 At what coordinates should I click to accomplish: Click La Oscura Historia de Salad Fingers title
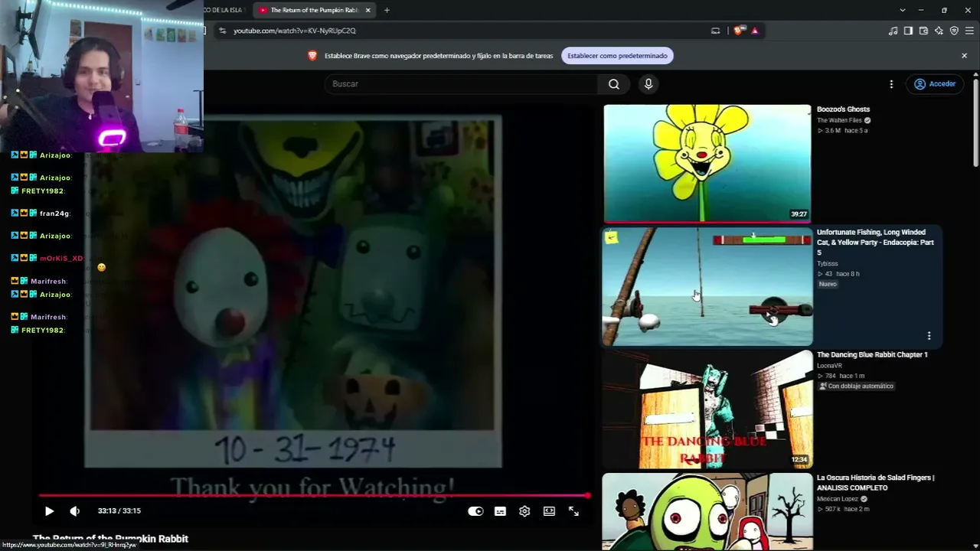876,483
